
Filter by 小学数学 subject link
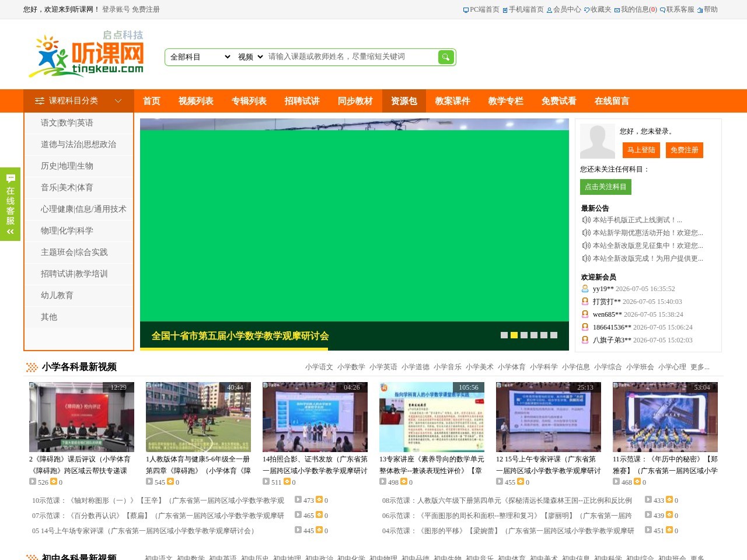(351, 367)
